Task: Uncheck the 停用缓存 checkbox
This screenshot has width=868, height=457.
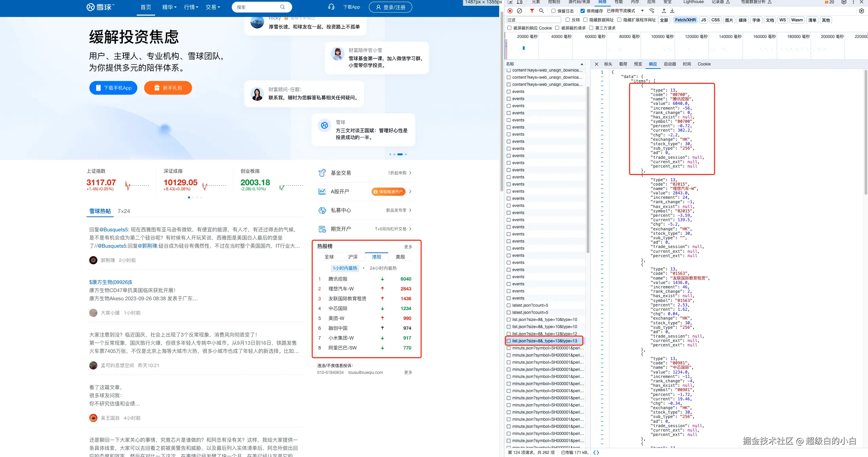Action: 583,11
